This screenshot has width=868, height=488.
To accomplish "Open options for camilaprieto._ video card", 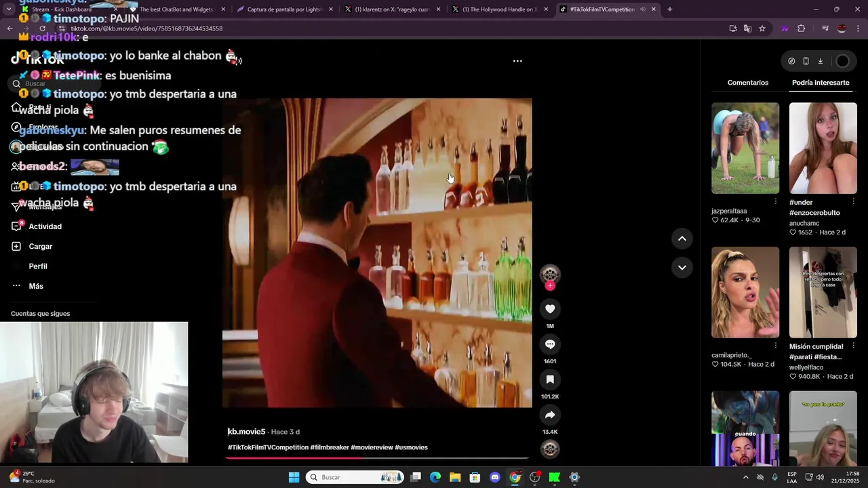I will point(776,346).
